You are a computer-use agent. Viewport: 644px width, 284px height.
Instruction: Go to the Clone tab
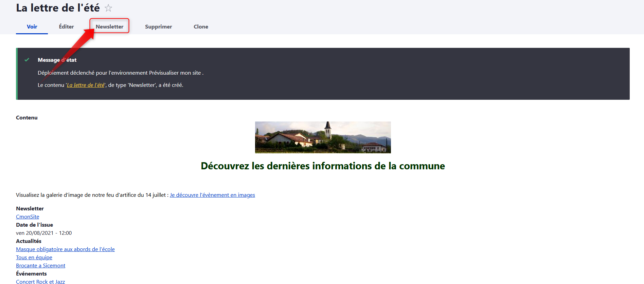pos(201,26)
